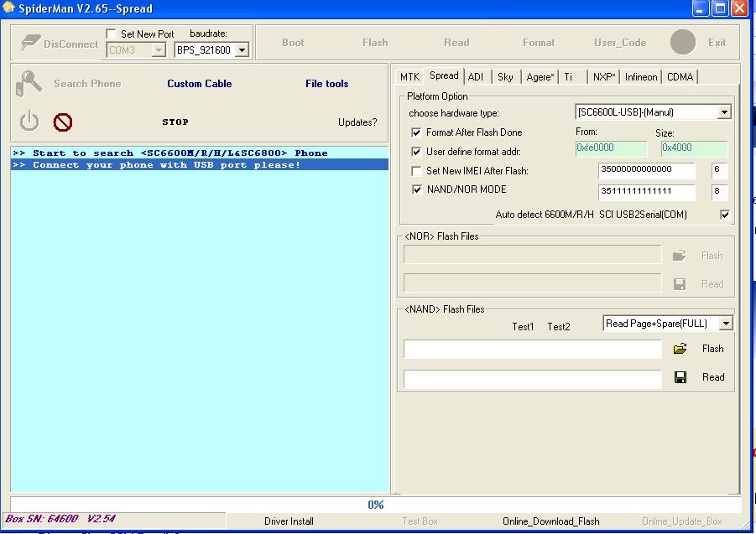Click the Search Phone button label
756x534 pixels.
(87, 84)
